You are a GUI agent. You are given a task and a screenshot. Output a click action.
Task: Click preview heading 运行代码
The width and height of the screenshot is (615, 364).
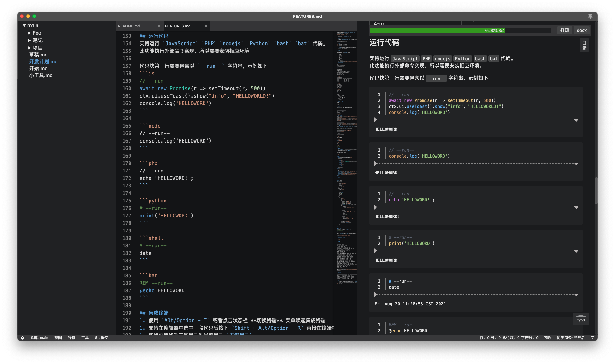click(x=384, y=42)
